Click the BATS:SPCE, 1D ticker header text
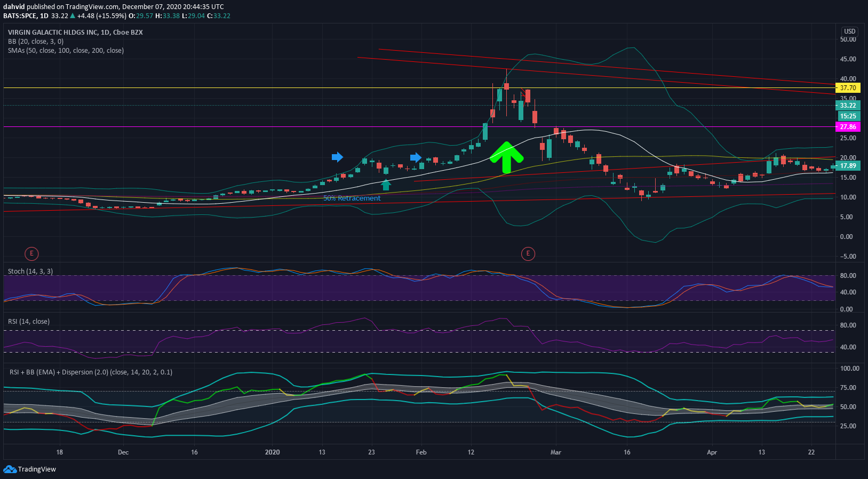868x479 pixels. tap(26, 16)
